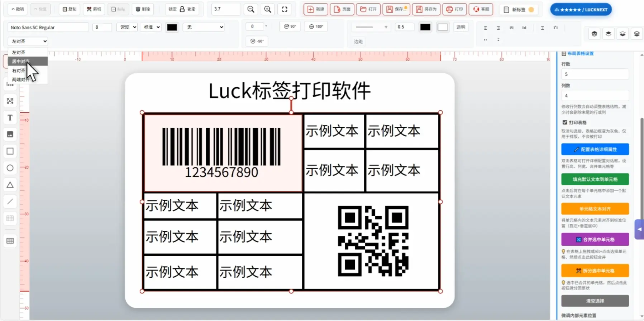This screenshot has height=321, width=644.
Task: Click the delete (删除) trash button
Action: click(x=143, y=9)
